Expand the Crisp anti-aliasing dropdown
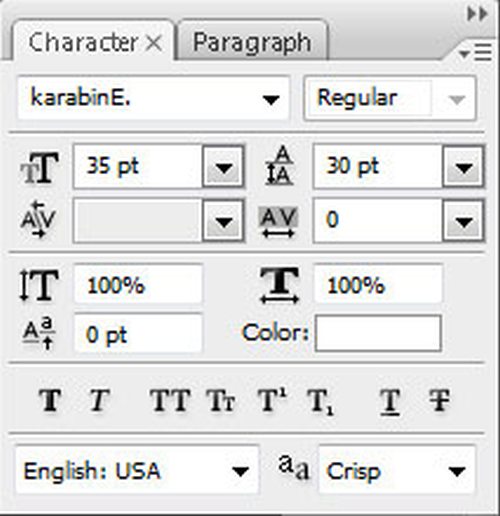This screenshot has height=516, width=500. pyautogui.click(x=397, y=470)
